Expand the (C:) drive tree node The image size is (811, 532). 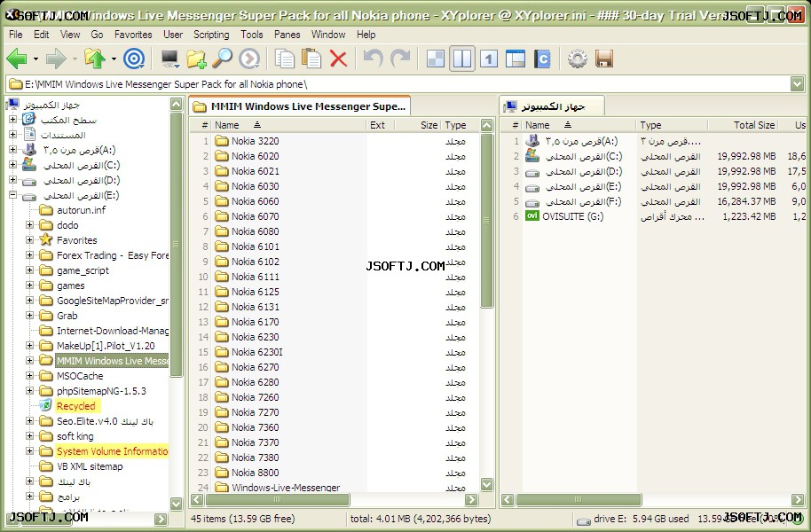pyautogui.click(x=12, y=165)
